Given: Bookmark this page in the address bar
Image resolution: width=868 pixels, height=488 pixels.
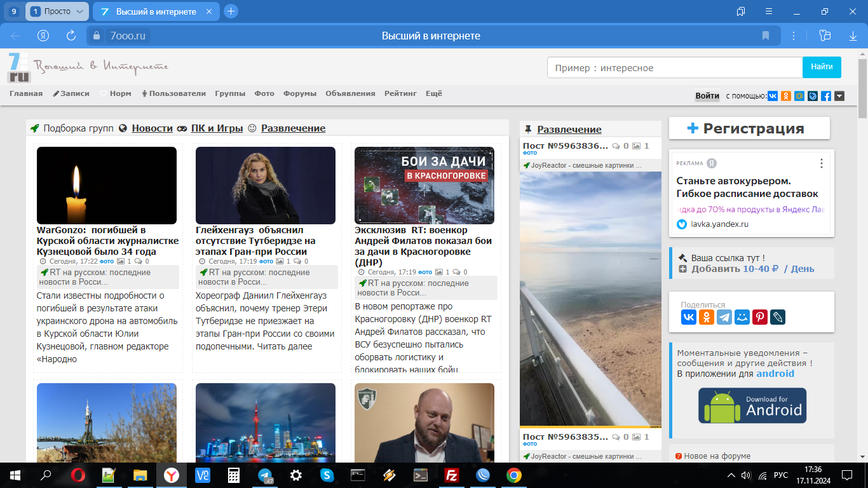Looking at the screenshot, I should [x=766, y=36].
